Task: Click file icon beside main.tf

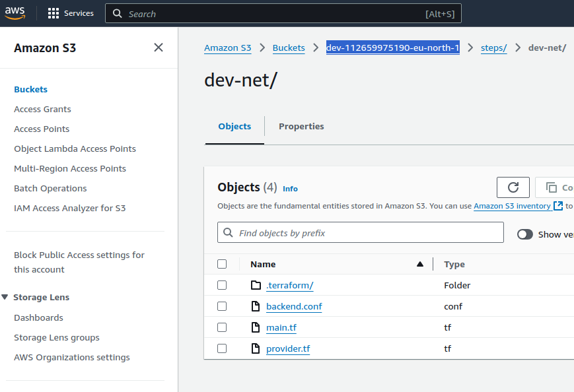Action: 256,327
